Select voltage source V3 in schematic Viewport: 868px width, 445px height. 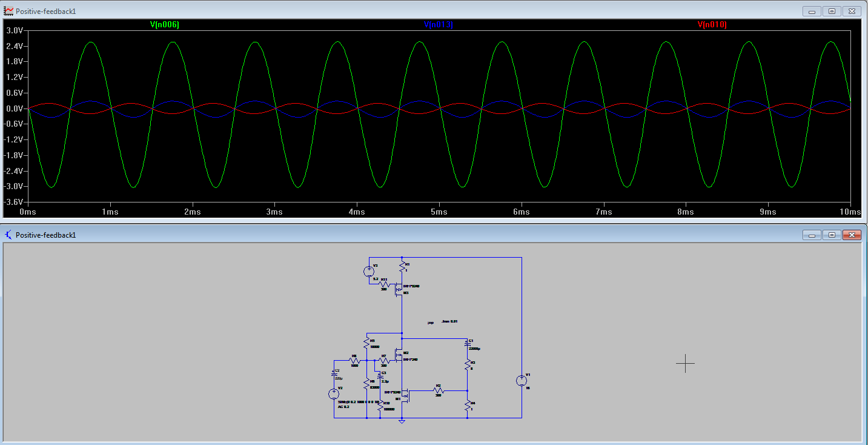click(369, 272)
